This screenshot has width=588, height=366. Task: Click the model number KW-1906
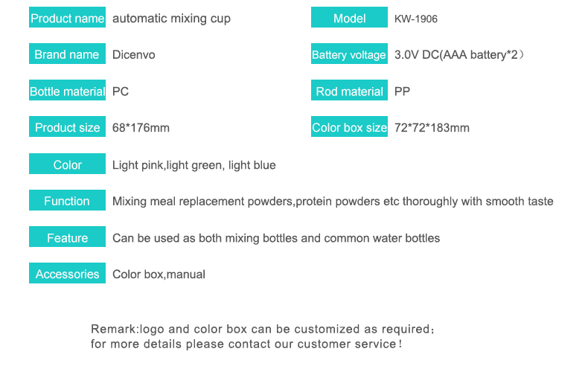point(416,19)
